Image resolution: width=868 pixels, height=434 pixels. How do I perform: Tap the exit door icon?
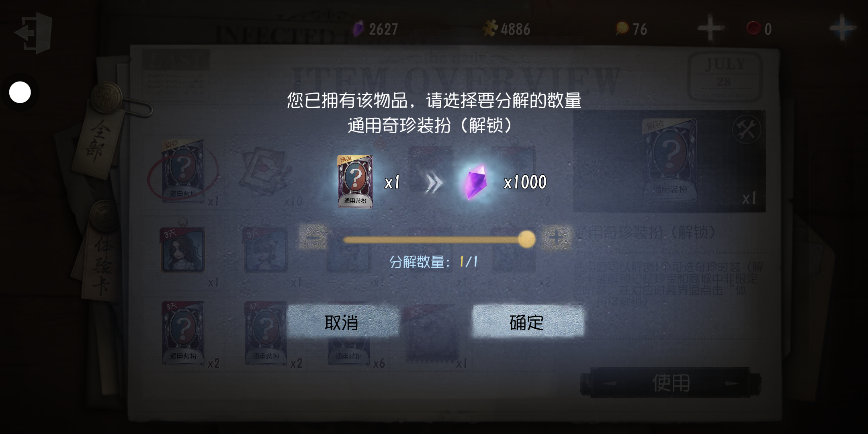pos(34,32)
